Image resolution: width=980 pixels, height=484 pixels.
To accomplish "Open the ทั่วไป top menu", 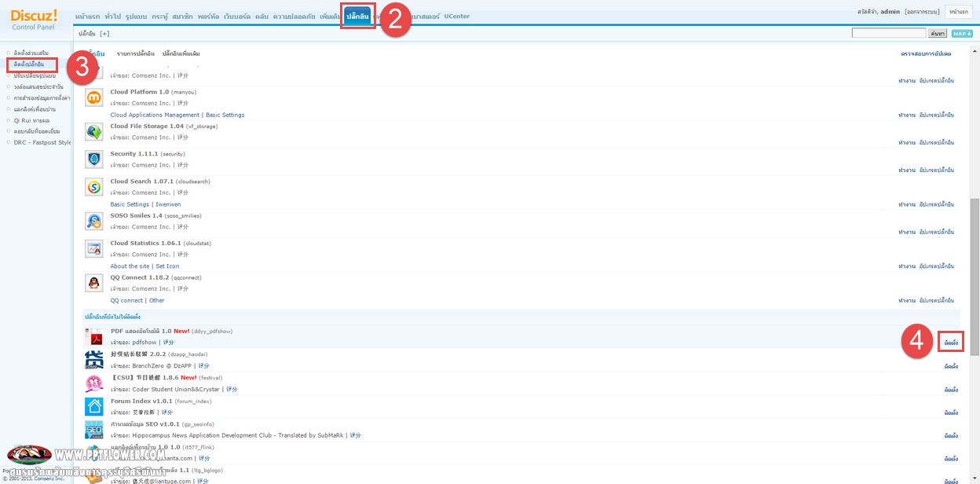I will [112, 16].
